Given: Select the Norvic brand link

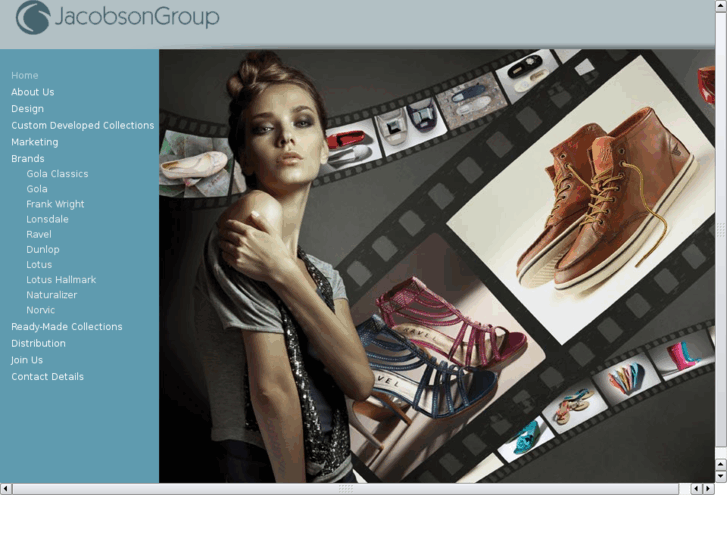Looking at the screenshot, I should pos(40,310).
